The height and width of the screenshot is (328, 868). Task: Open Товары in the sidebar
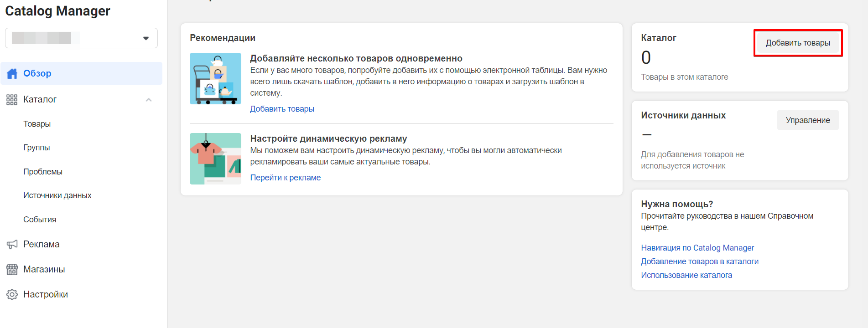pyautogui.click(x=37, y=124)
